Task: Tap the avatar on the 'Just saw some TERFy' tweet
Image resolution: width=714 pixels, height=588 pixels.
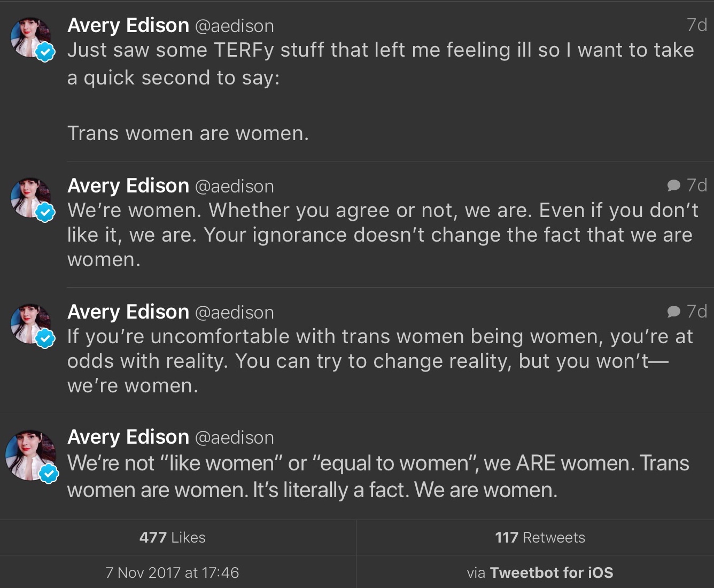Action: (x=30, y=37)
